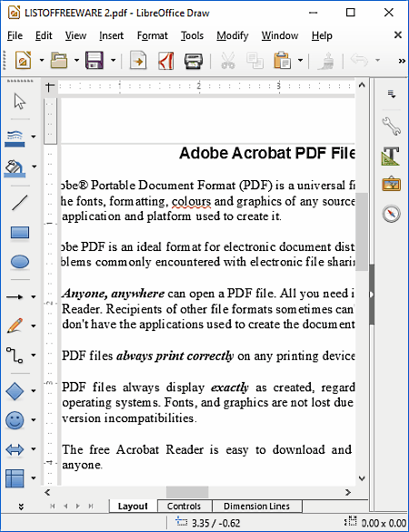Select the Block Arrows tool
Viewport: 409px width, 532px height.
click(x=15, y=449)
